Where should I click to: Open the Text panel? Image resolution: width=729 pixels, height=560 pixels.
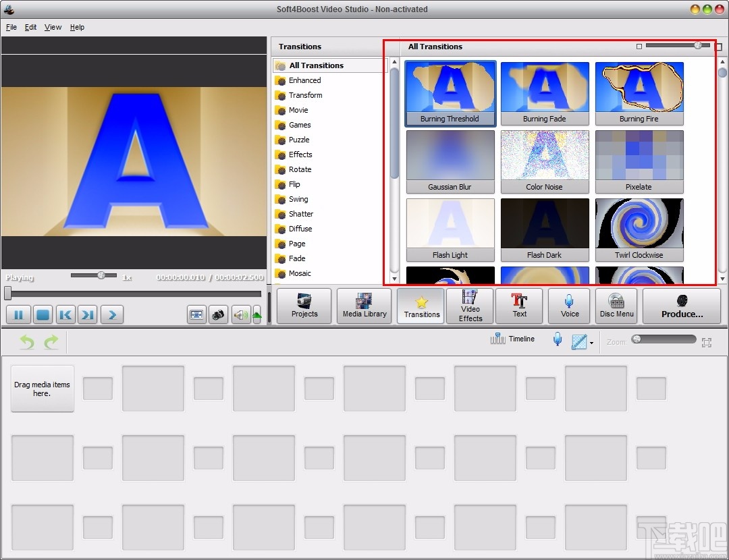click(x=519, y=306)
